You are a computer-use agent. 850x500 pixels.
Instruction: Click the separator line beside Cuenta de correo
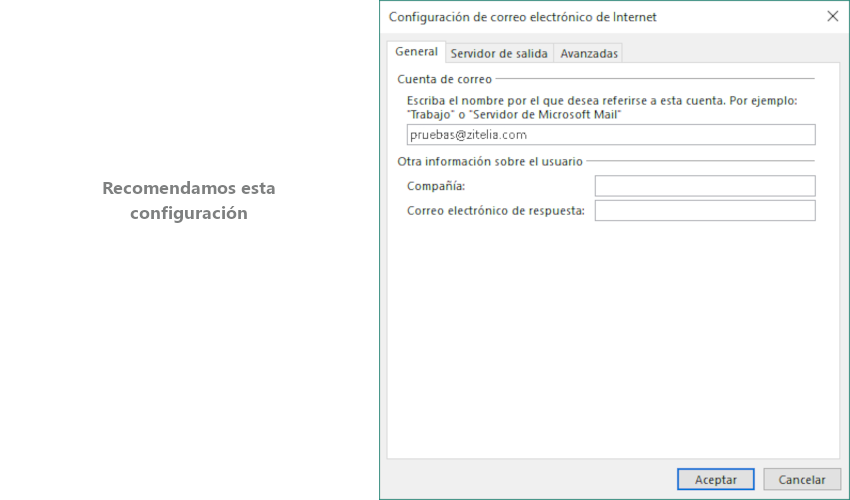coord(655,78)
